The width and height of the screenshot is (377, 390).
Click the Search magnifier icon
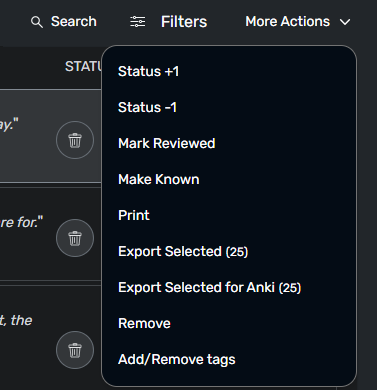pos(37,22)
